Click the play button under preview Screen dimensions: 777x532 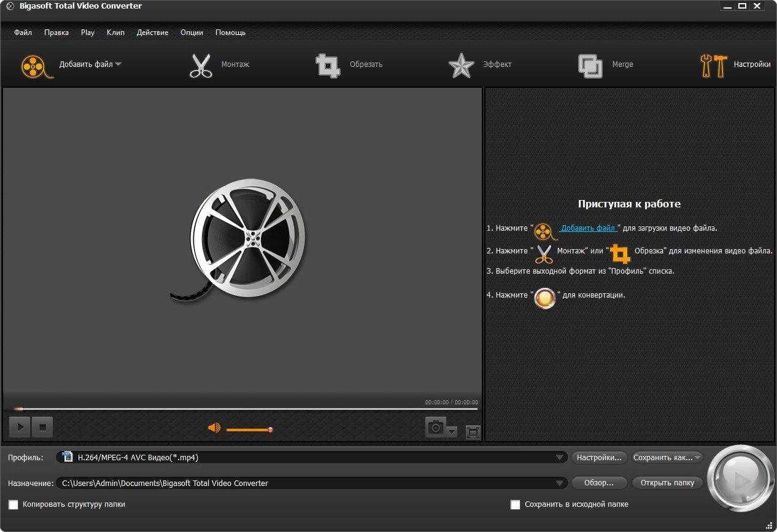(x=20, y=427)
